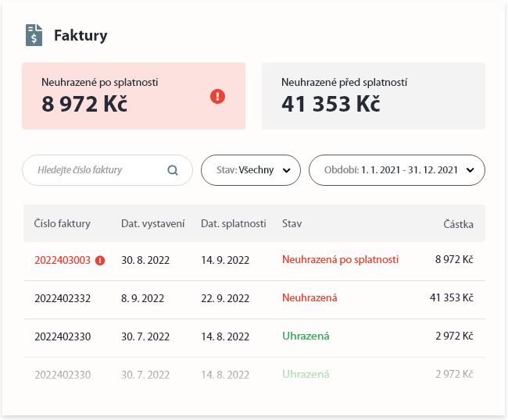
Task: Click the search magnifier icon
Action: pos(173,169)
